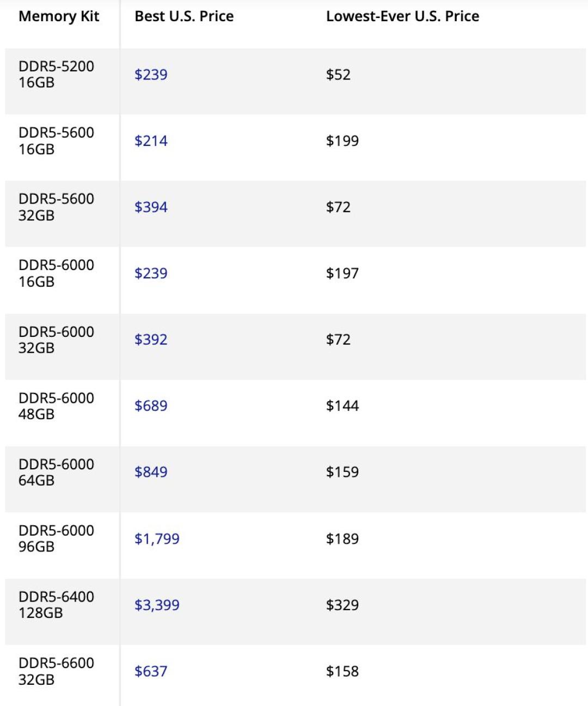Click the $637 DDR5-6600 32GB link
Viewport: 588px width, 706px height.
pyautogui.click(x=151, y=672)
